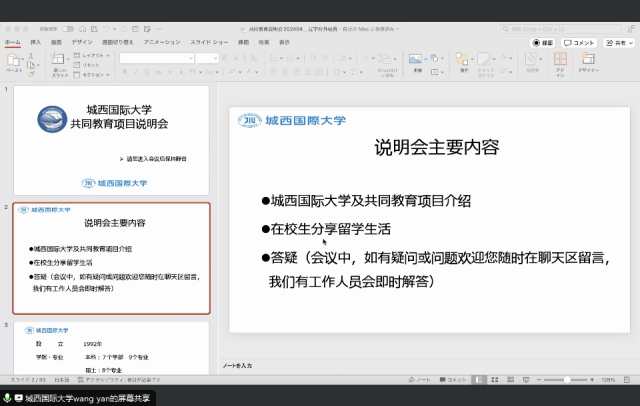Click the more options ellipsis in title bar
The image size is (640, 406).
tap(159, 29)
